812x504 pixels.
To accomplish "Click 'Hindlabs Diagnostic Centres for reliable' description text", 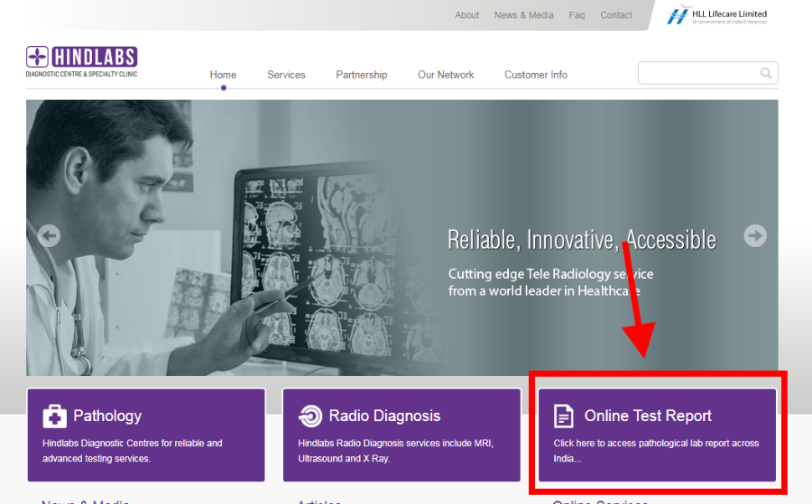I will click(x=132, y=451).
